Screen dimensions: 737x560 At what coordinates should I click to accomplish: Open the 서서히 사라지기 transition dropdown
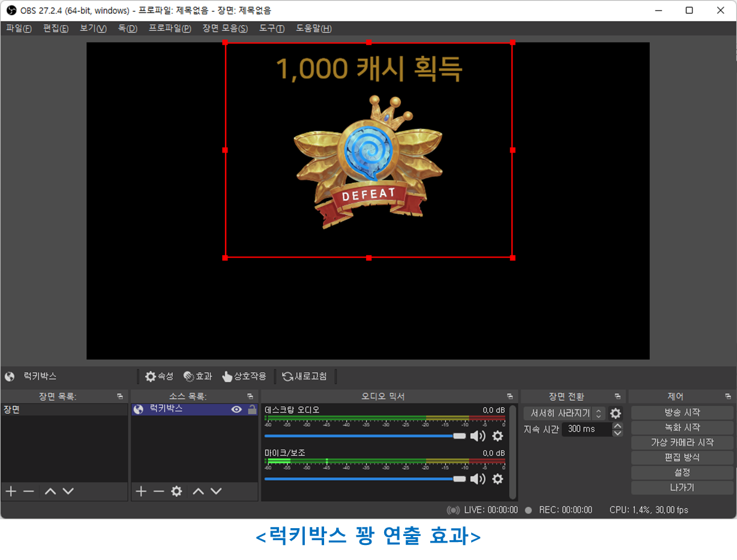click(564, 414)
